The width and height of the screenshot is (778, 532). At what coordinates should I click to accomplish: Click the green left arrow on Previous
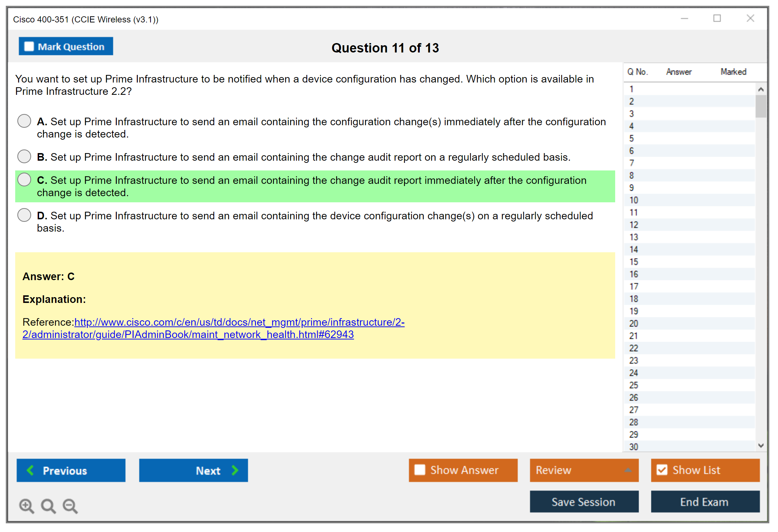pyautogui.click(x=31, y=470)
